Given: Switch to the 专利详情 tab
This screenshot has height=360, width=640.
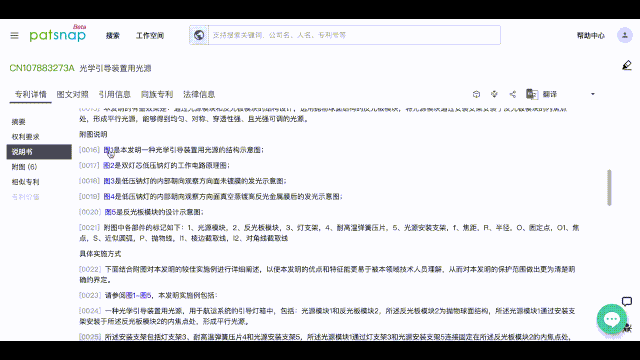Looking at the screenshot, I should tap(31, 94).
